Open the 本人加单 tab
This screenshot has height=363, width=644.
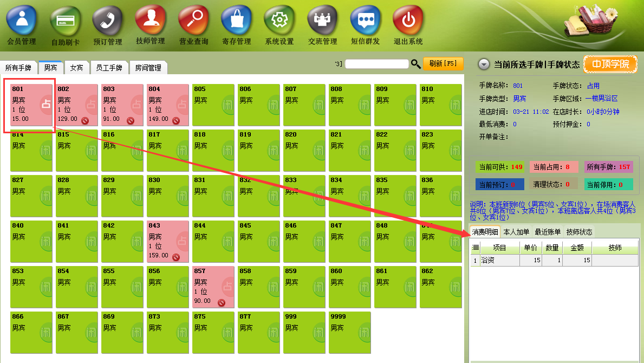point(517,232)
